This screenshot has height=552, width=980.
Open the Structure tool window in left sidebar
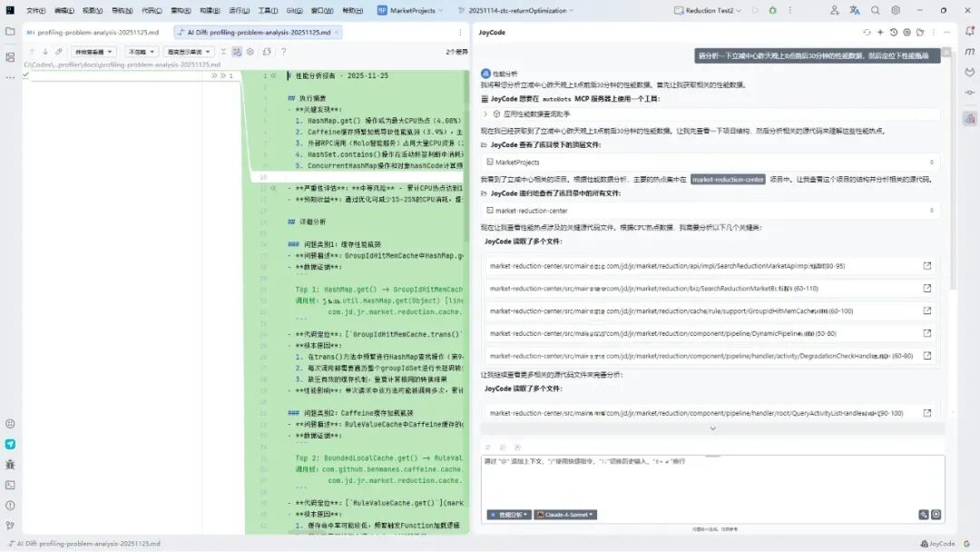coord(10,57)
